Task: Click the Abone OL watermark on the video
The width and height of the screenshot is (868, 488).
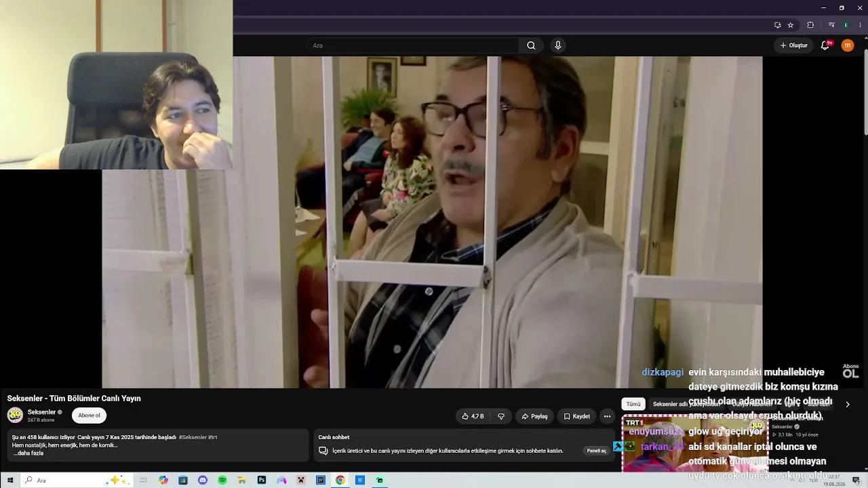Action: point(850,371)
